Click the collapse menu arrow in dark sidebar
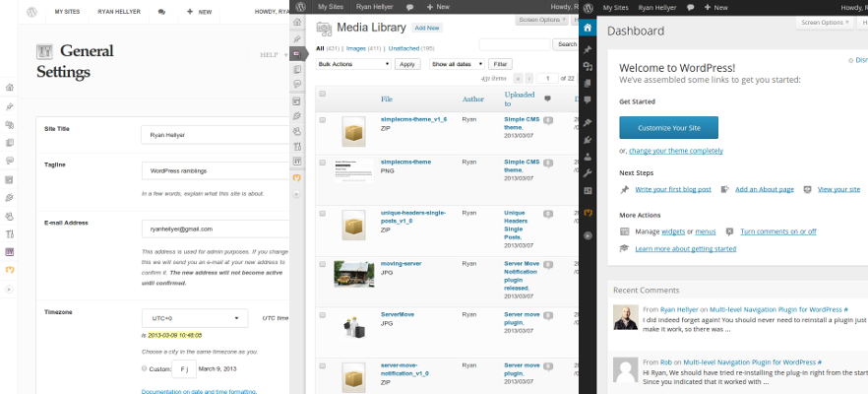Viewport: 868px width, 394px height. (x=588, y=235)
